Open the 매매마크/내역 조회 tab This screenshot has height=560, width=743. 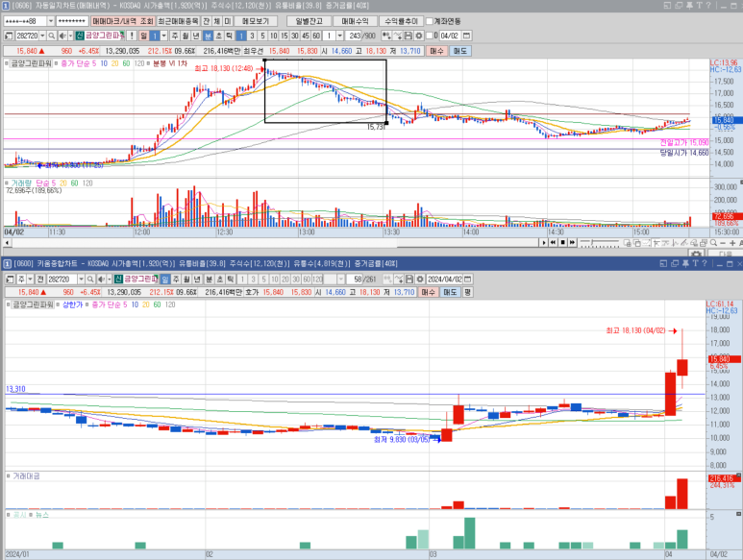123,21
